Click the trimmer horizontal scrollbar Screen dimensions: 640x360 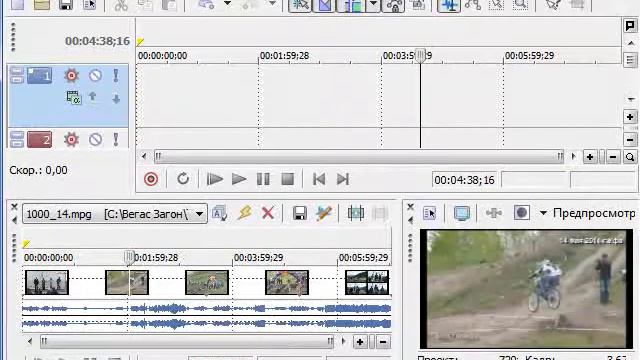coord(187,341)
